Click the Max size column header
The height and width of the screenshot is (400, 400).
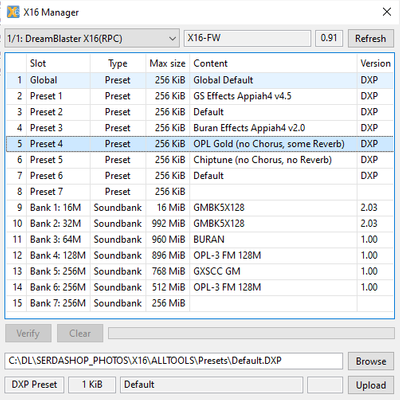[167, 63]
